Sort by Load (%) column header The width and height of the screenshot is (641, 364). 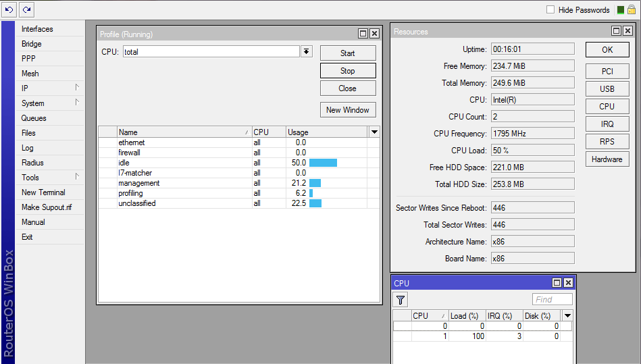467,316
